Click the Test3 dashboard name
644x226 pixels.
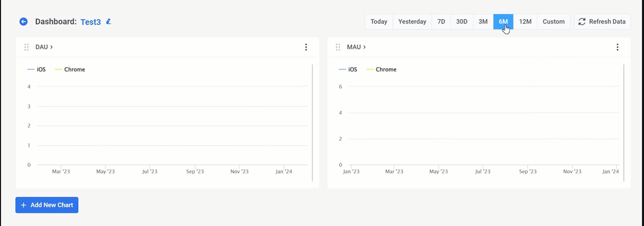point(91,22)
